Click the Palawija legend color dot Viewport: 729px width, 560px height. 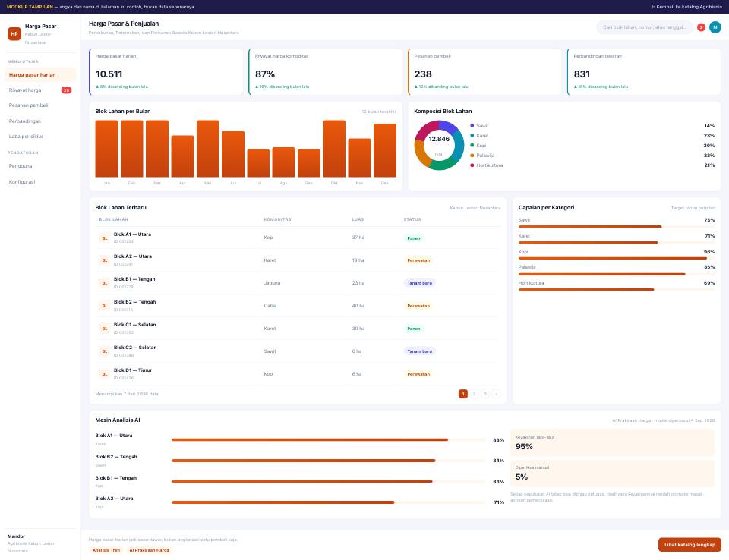[472, 156]
